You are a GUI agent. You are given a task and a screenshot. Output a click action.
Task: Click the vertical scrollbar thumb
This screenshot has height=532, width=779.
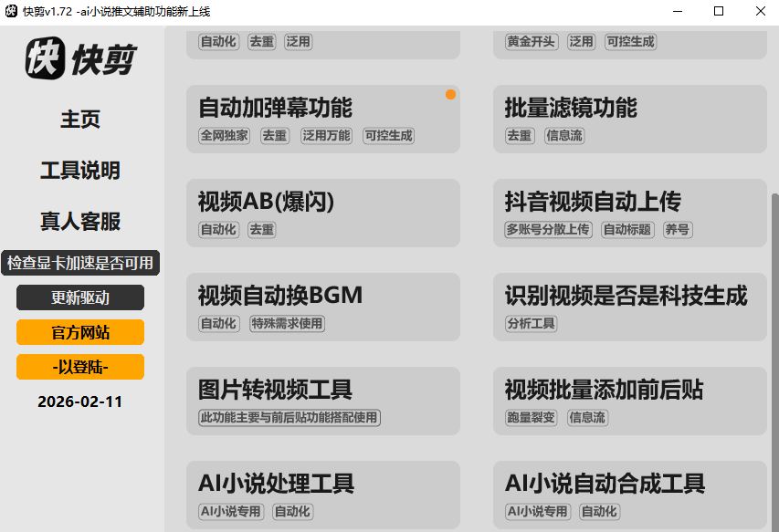pyautogui.click(x=774, y=362)
